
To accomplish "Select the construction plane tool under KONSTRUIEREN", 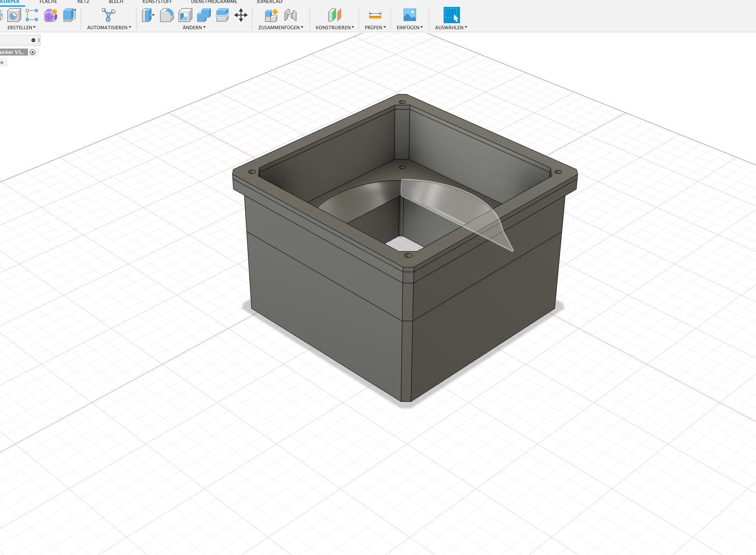I will pos(334,15).
